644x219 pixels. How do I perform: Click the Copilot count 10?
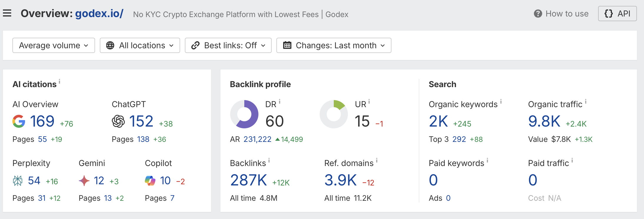165,181
